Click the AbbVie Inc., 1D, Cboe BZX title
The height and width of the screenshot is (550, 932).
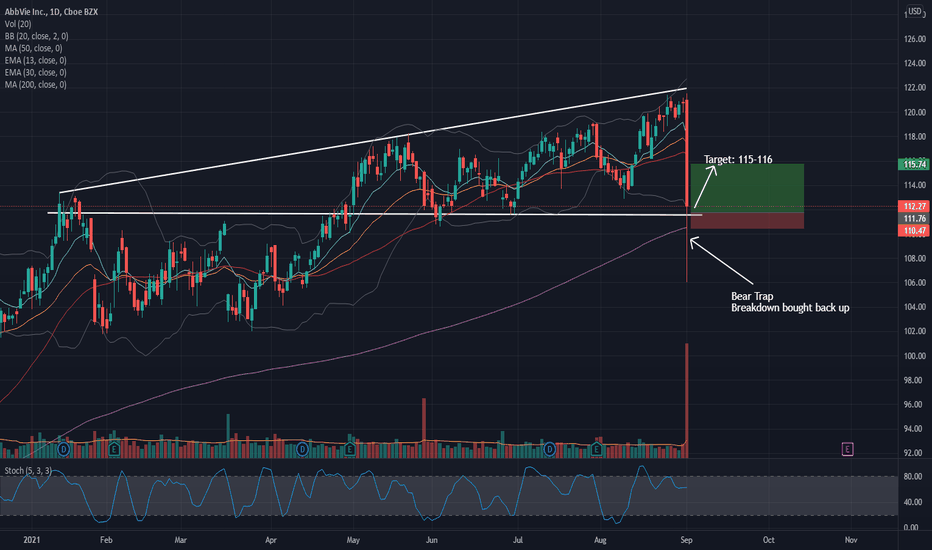(51, 12)
